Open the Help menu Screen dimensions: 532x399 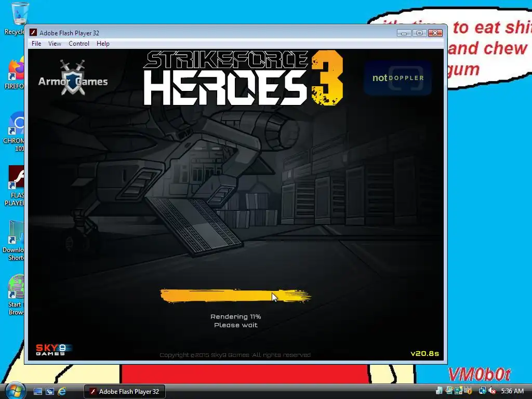point(103,44)
